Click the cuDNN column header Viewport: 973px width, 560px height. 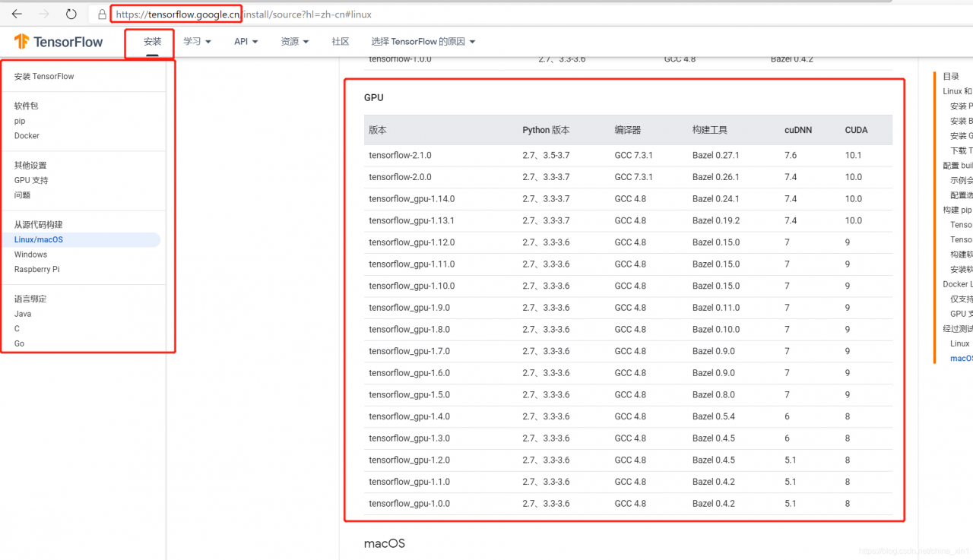coord(798,130)
